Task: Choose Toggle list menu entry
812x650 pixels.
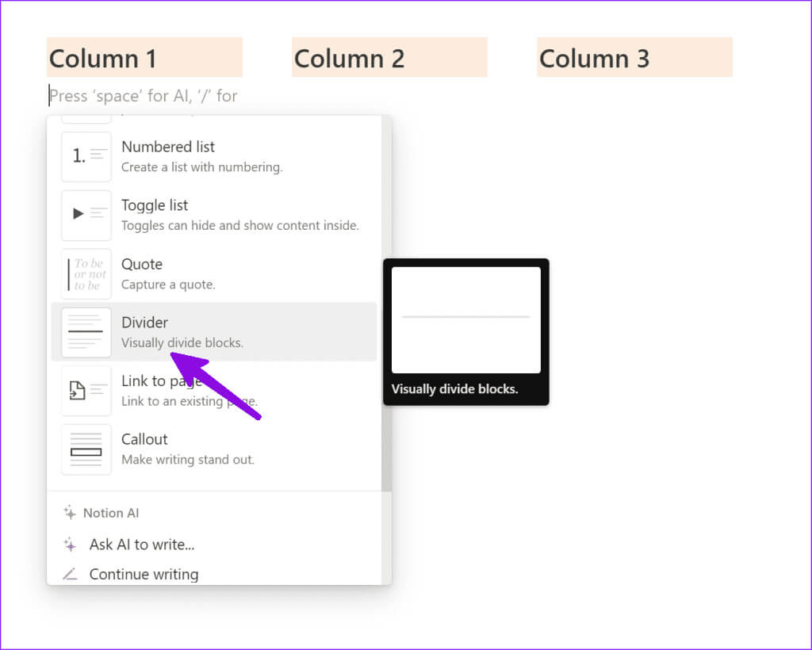Action: click(214, 215)
